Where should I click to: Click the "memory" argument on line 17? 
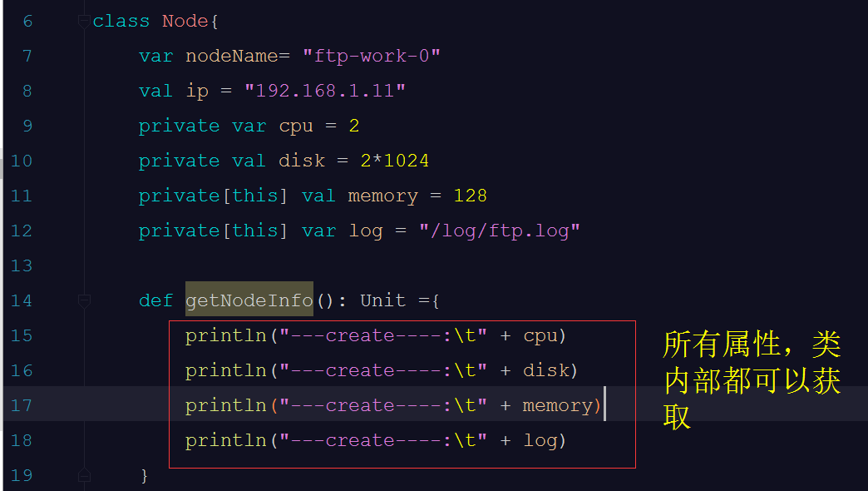click(x=557, y=407)
